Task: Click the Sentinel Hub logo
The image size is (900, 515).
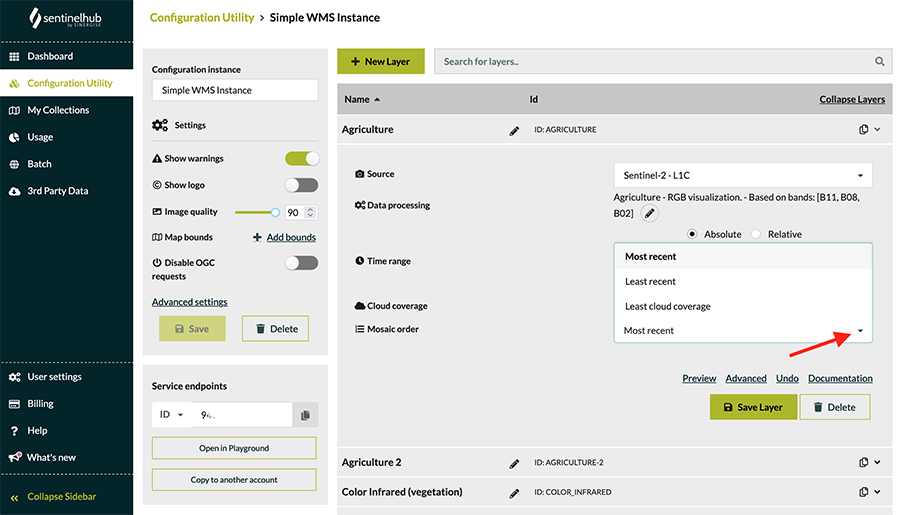Action: pyautogui.click(x=65, y=18)
